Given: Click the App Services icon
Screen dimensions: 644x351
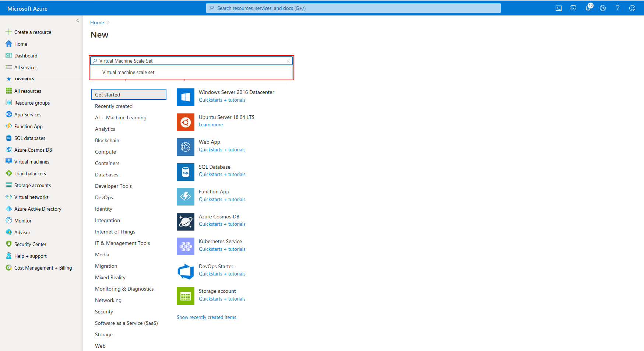Looking at the screenshot, I should pyautogui.click(x=9, y=115).
